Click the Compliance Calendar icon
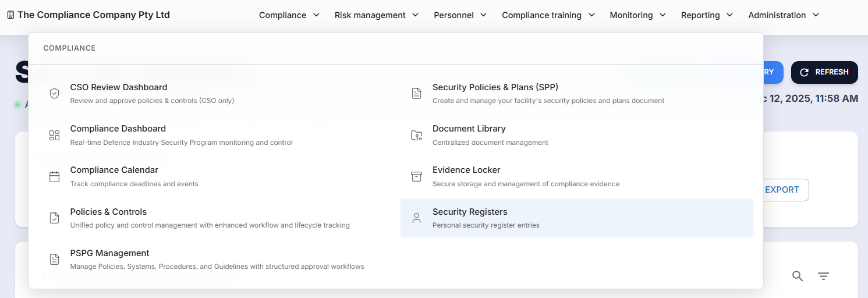 (54, 176)
